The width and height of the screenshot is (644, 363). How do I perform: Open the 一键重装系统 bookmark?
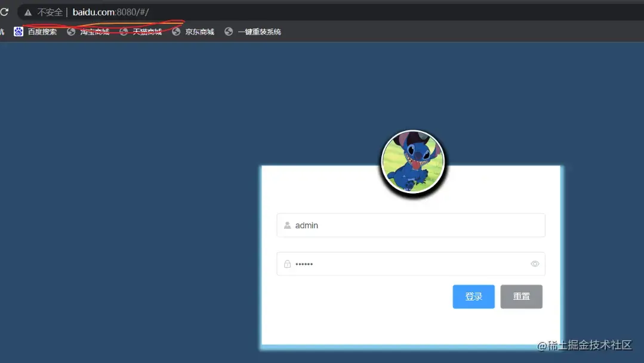tap(260, 32)
